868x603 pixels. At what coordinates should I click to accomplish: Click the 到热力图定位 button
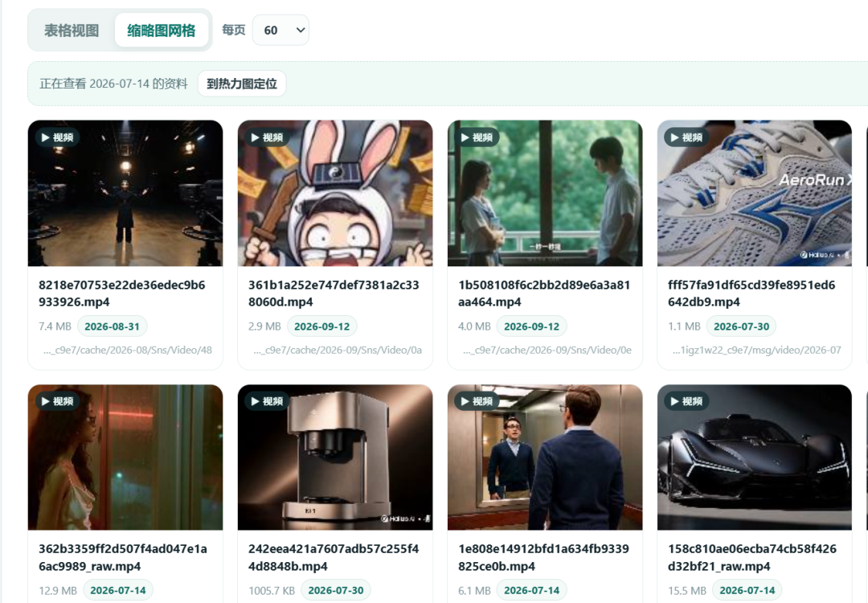click(242, 84)
